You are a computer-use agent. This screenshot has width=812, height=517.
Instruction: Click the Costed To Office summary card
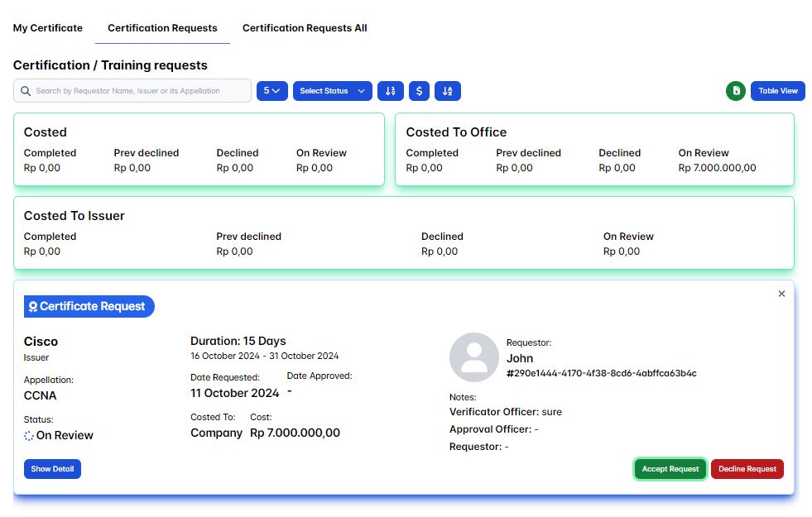pyautogui.click(x=593, y=150)
